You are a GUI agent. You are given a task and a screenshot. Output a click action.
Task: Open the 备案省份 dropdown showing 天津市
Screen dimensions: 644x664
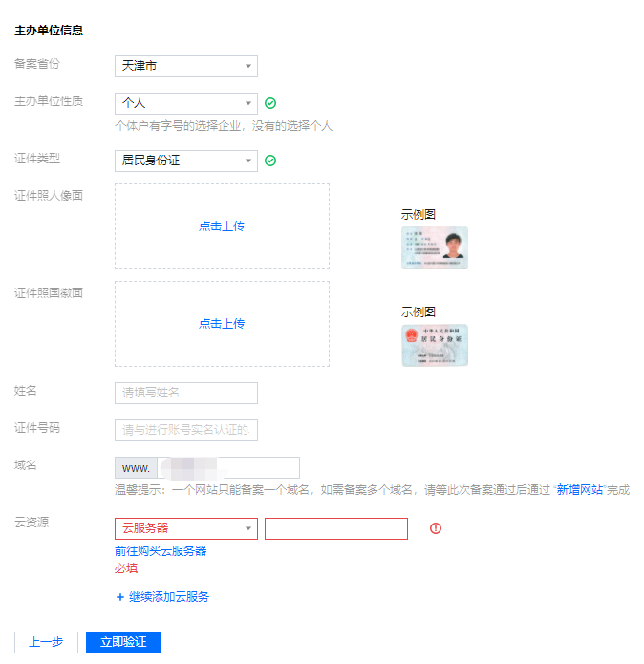pos(185,66)
